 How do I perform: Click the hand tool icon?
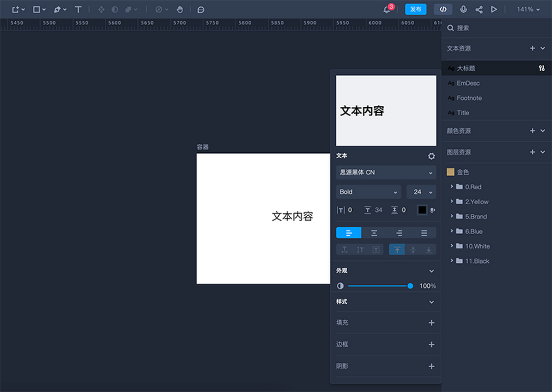[179, 9]
